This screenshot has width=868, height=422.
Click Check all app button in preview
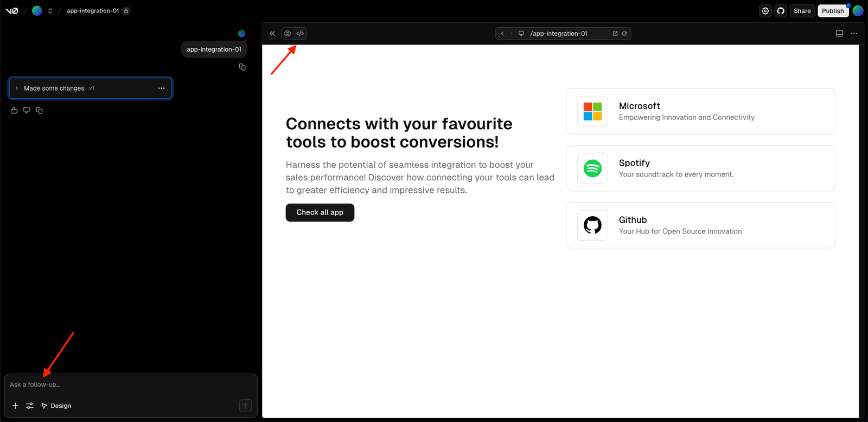(x=320, y=212)
